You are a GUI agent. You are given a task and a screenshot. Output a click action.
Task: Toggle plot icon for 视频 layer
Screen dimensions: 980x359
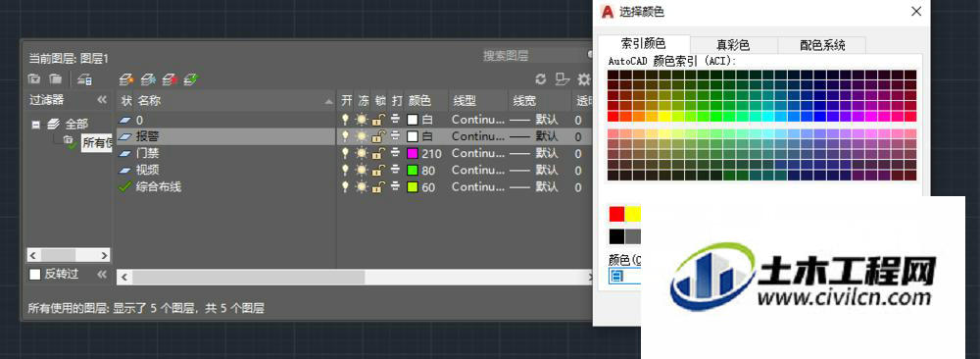[x=396, y=170]
